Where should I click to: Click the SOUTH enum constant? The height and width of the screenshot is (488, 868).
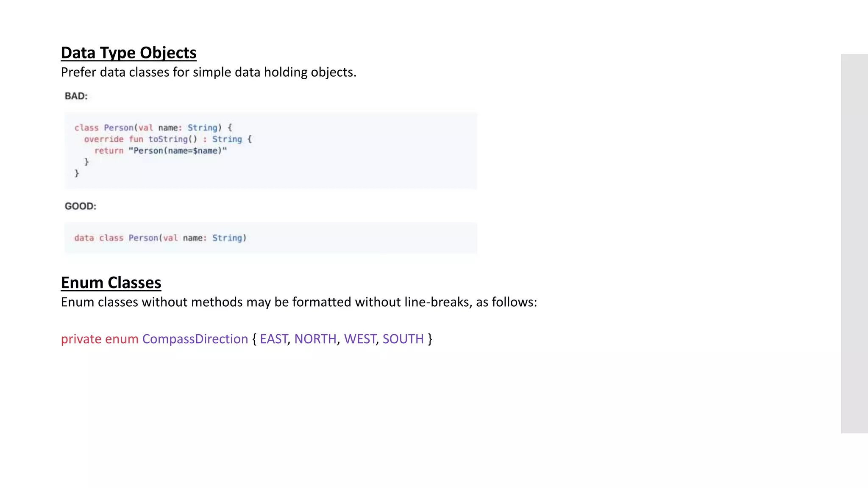click(x=403, y=339)
